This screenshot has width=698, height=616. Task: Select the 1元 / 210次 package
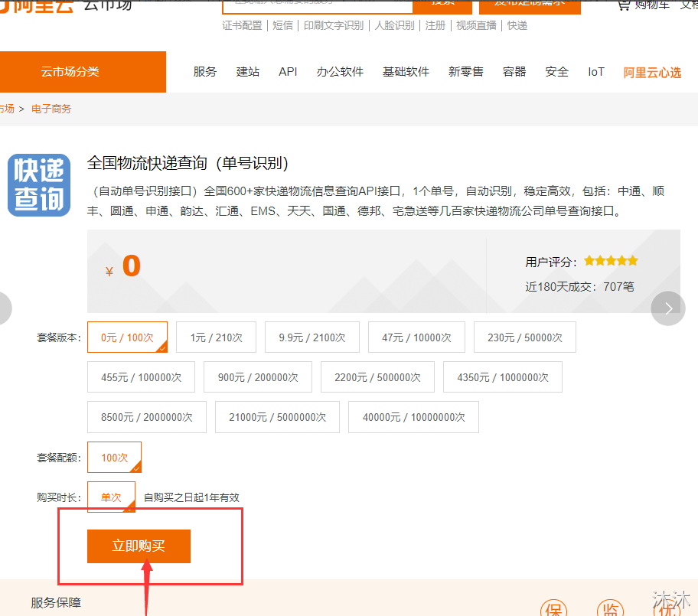tap(217, 337)
